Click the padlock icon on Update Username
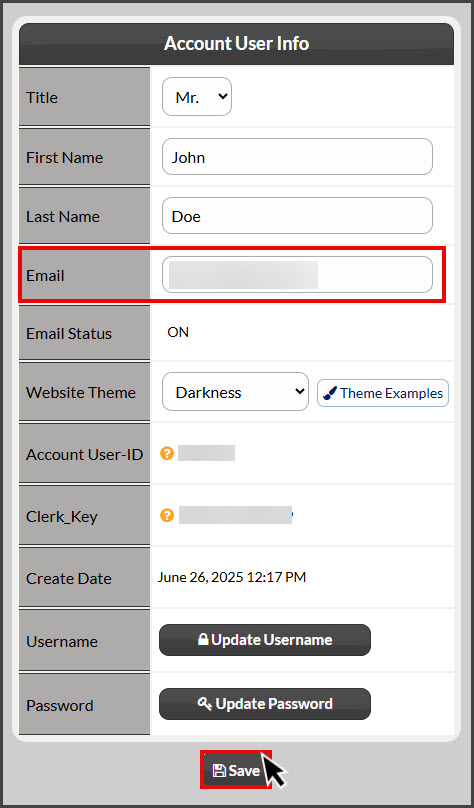 click(203, 639)
